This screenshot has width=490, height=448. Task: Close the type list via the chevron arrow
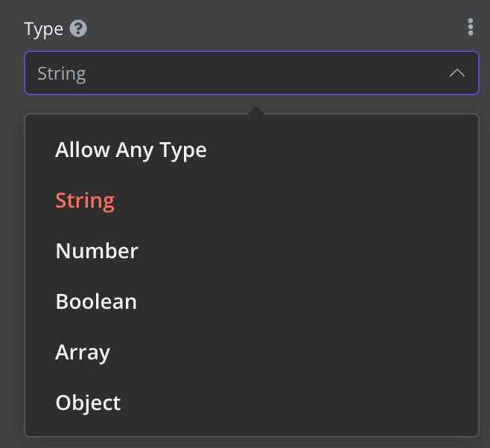[456, 73]
